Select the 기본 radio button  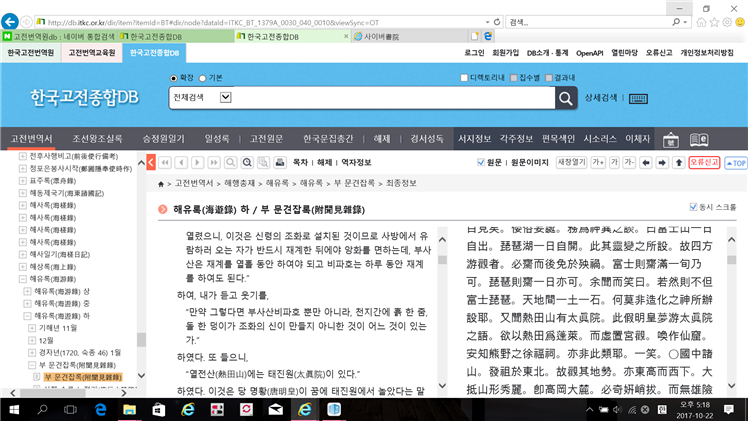point(203,78)
